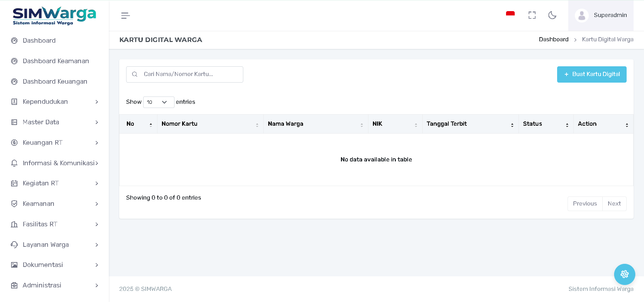Expand the Layanan Warga sidebar menu
Image resolution: width=644 pixels, height=302 pixels.
55,245
